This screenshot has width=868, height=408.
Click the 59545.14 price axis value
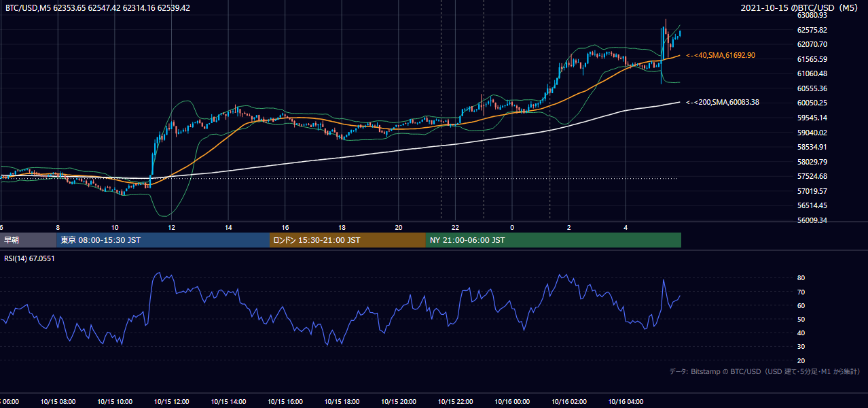pos(812,118)
